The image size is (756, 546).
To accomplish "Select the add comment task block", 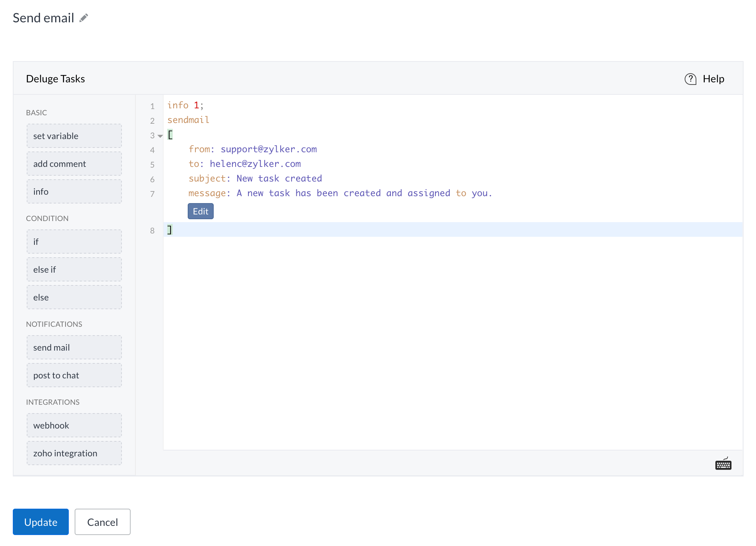I will [x=74, y=164].
